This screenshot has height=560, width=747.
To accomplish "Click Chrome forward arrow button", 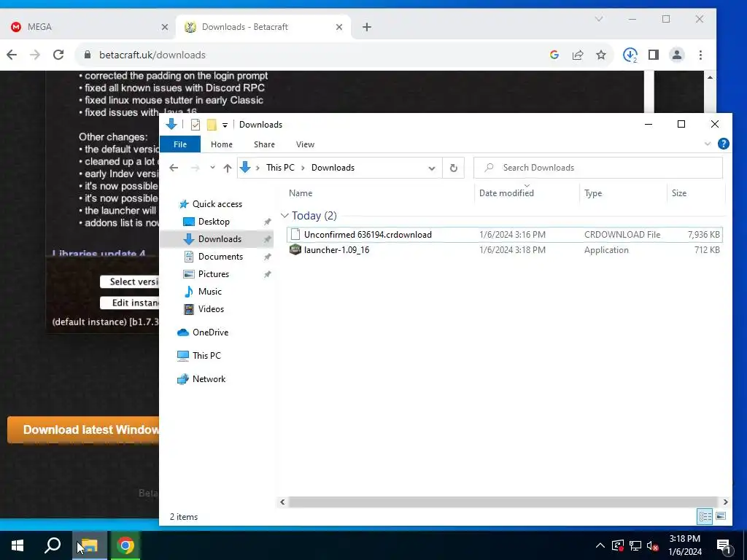I will pos(35,55).
